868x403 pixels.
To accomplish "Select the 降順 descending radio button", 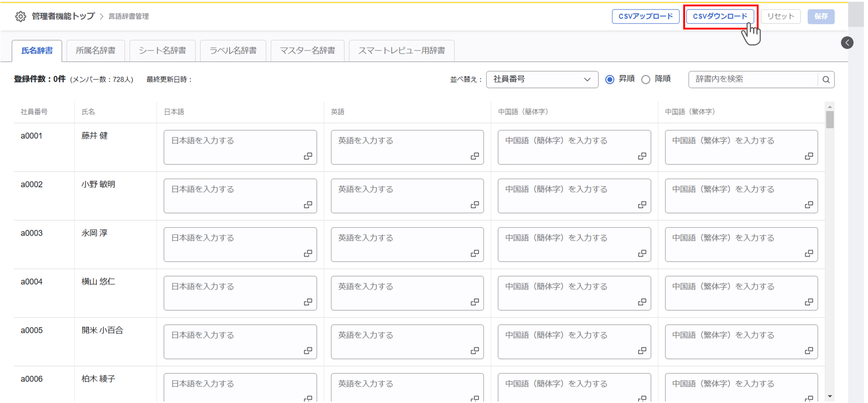I will (x=646, y=80).
